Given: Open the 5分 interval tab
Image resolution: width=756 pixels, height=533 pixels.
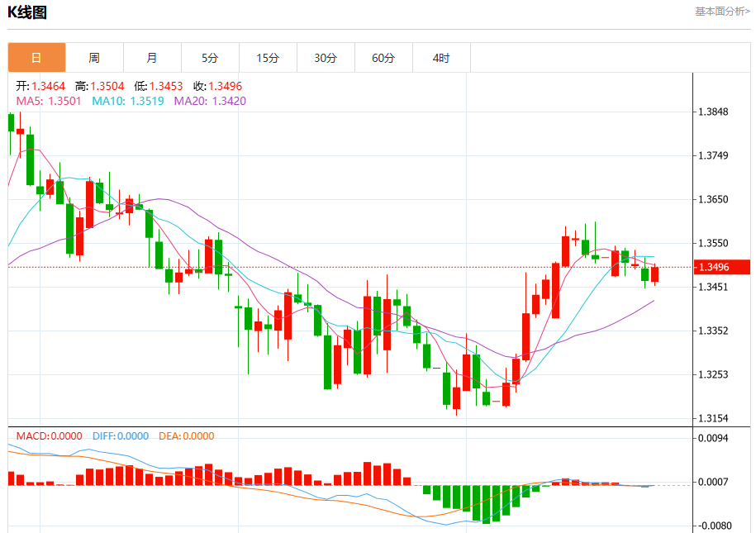Looking at the screenshot, I should 210,58.
